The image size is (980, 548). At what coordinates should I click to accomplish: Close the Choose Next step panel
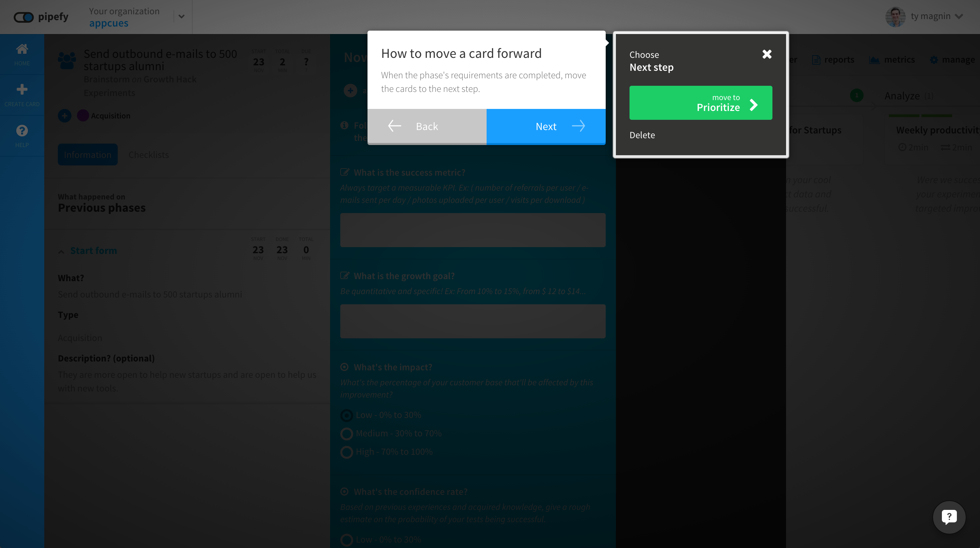coord(767,54)
